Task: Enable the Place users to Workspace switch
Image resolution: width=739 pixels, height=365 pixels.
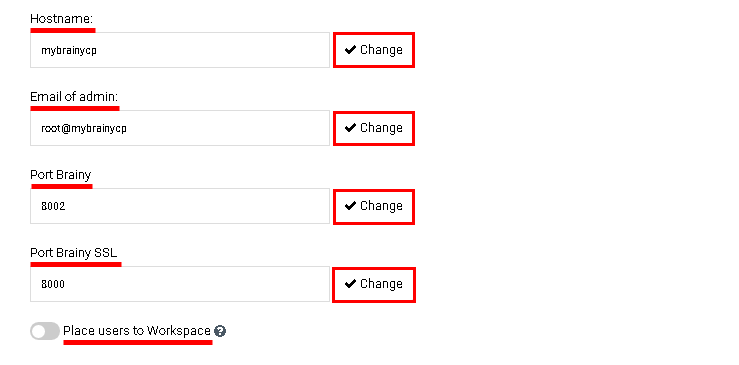Action: point(45,332)
